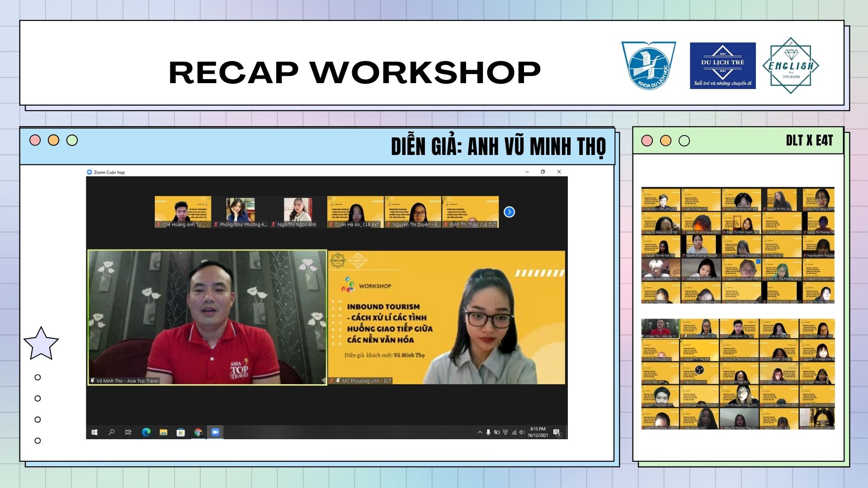Click the Bùi Thảo-DLT tile in upper grid
This screenshot has height=488, width=868.
782,246
